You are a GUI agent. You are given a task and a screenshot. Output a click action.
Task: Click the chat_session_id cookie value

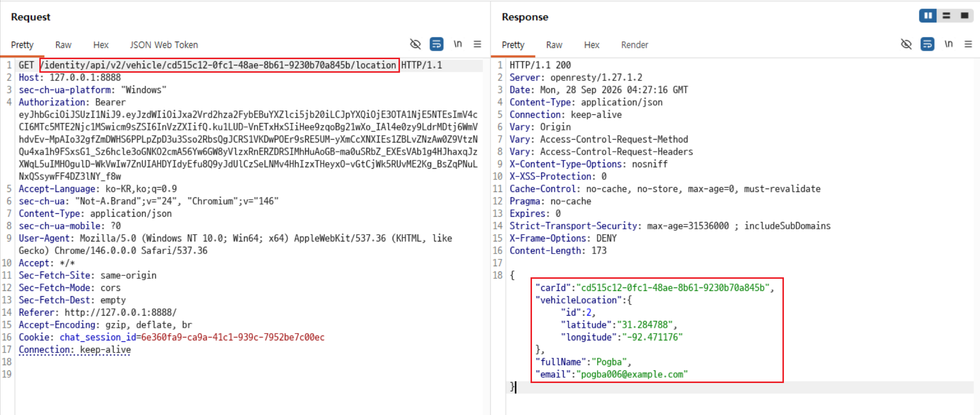click(233, 337)
